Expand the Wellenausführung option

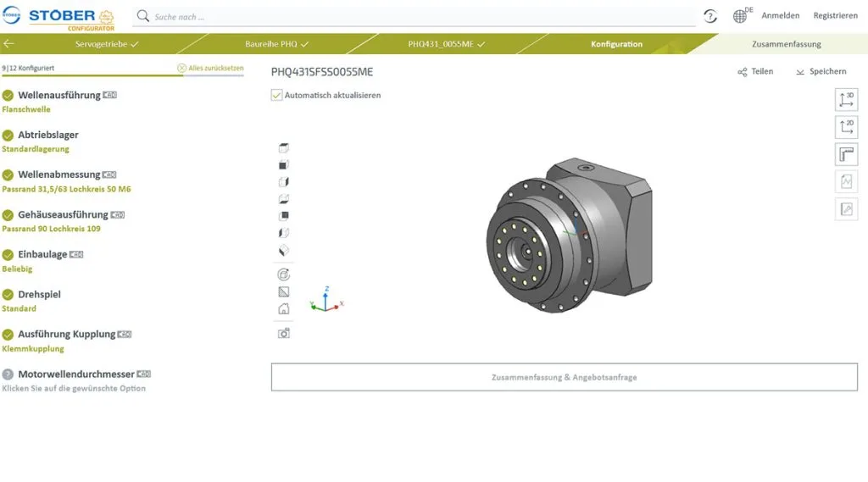click(59, 95)
